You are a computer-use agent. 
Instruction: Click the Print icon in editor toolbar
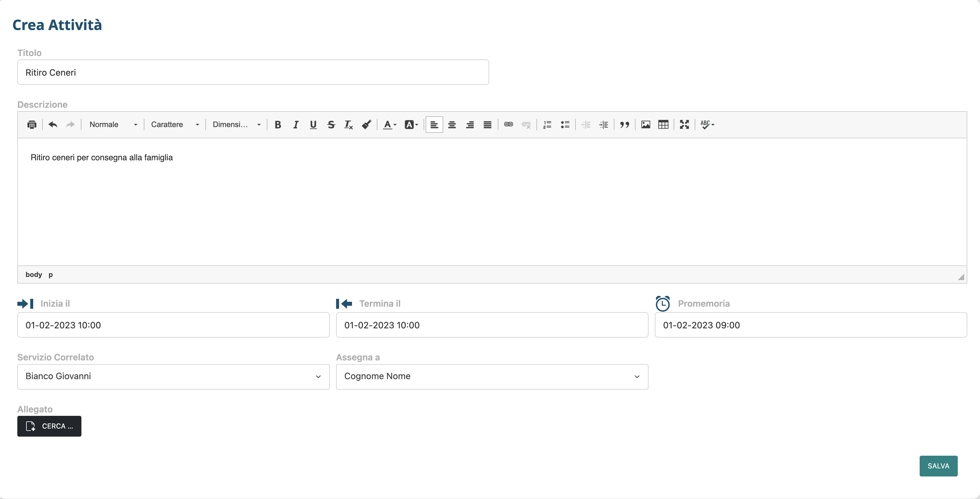31,124
